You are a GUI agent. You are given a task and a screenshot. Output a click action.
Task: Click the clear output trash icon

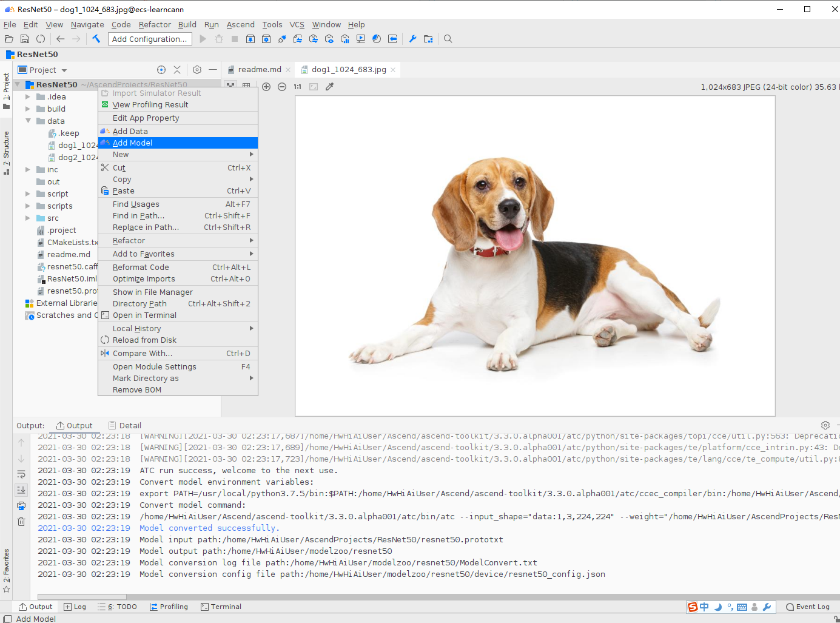tap(21, 522)
